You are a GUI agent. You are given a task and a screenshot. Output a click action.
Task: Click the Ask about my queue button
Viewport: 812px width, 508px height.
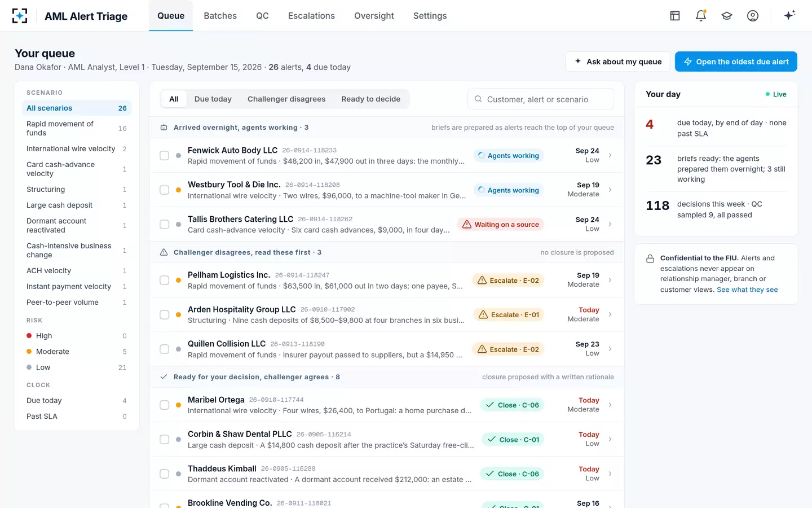(x=617, y=62)
